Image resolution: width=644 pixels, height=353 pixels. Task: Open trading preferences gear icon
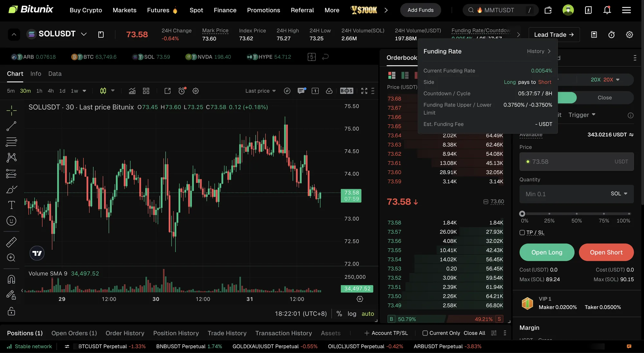pyautogui.click(x=630, y=35)
